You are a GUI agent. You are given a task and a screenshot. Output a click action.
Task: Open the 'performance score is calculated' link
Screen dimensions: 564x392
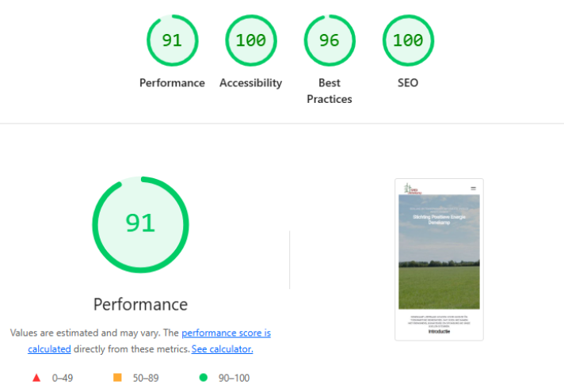[x=226, y=333]
